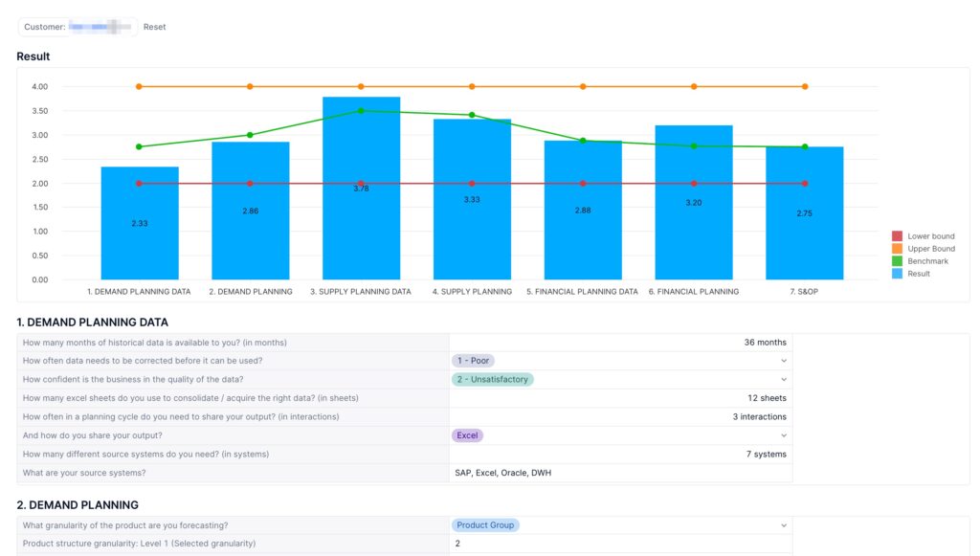Open the product forecasting granularity dropdown
Screen dimensions: 980x556
coord(783,524)
